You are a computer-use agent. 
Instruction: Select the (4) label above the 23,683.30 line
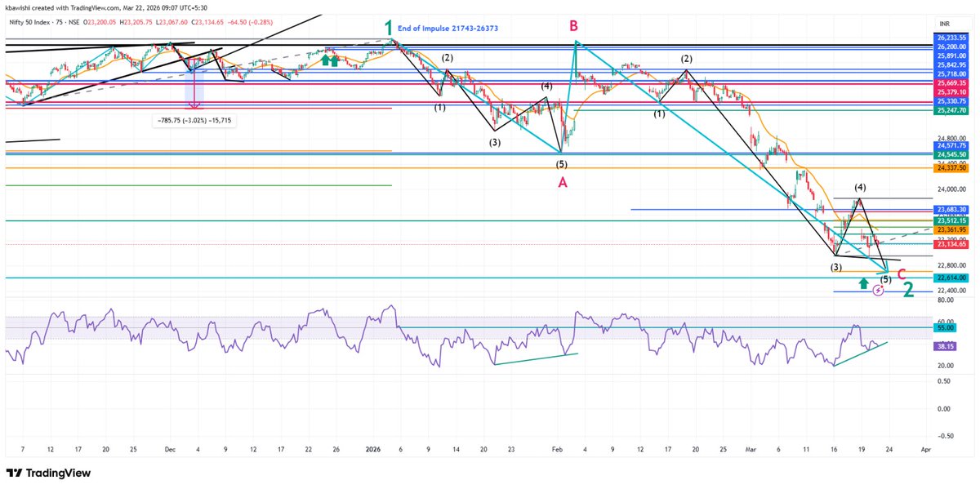click(x=861, y=187)
